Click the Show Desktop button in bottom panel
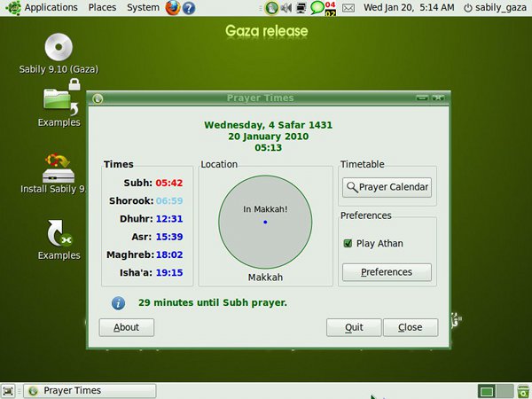The height and width of the screenshot is (399, 532). point(8,391)
